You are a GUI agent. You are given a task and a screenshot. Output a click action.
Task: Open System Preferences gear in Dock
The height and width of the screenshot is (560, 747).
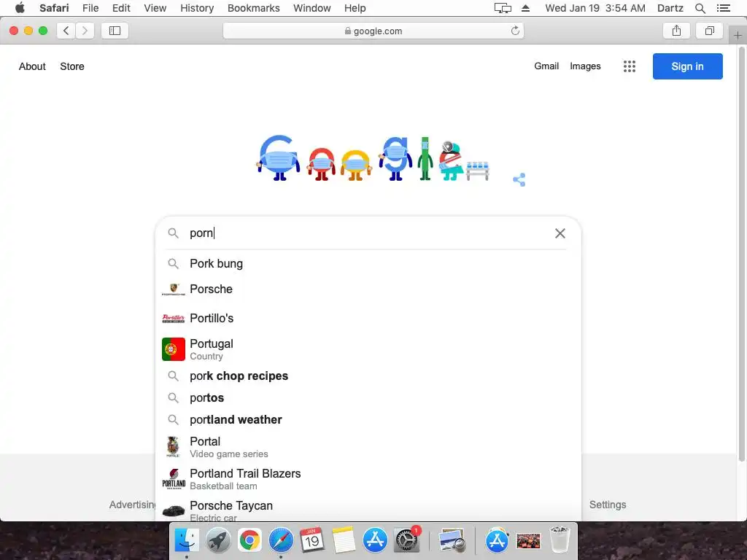pyautogui.click(x=407, y=540)
